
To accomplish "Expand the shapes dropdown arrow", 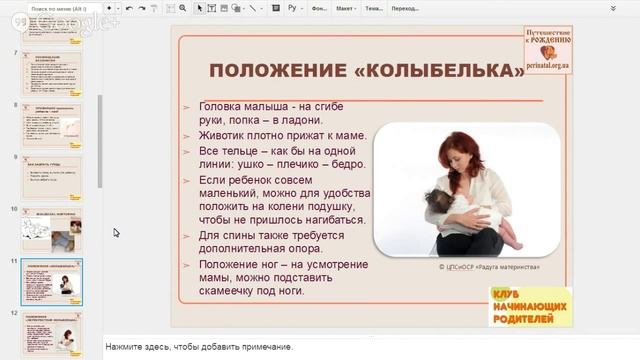I will pos(243,9).
